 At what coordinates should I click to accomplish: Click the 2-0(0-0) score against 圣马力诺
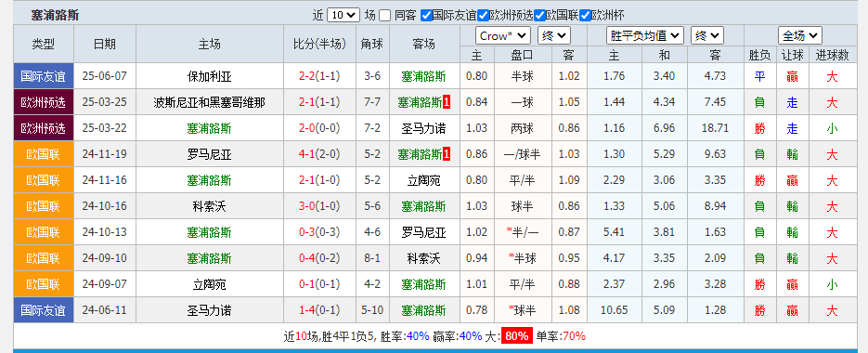[318, 128]
